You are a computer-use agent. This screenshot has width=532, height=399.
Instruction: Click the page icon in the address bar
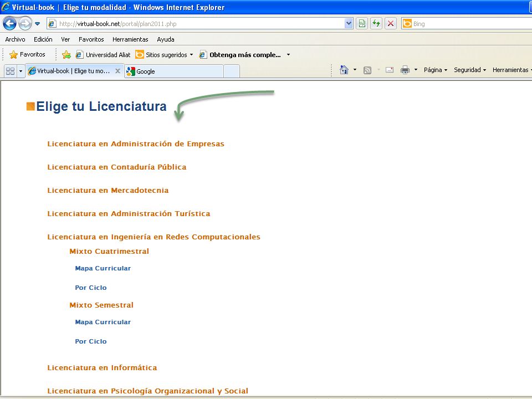(52, 24)
